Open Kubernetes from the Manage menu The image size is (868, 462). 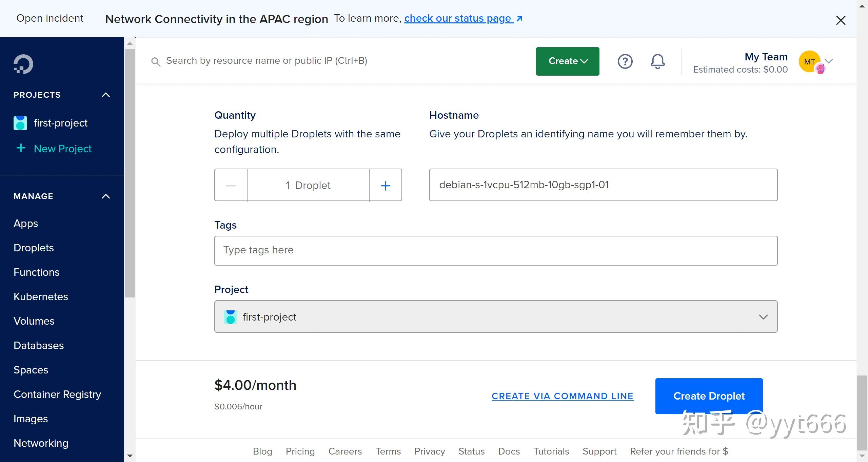41,297
